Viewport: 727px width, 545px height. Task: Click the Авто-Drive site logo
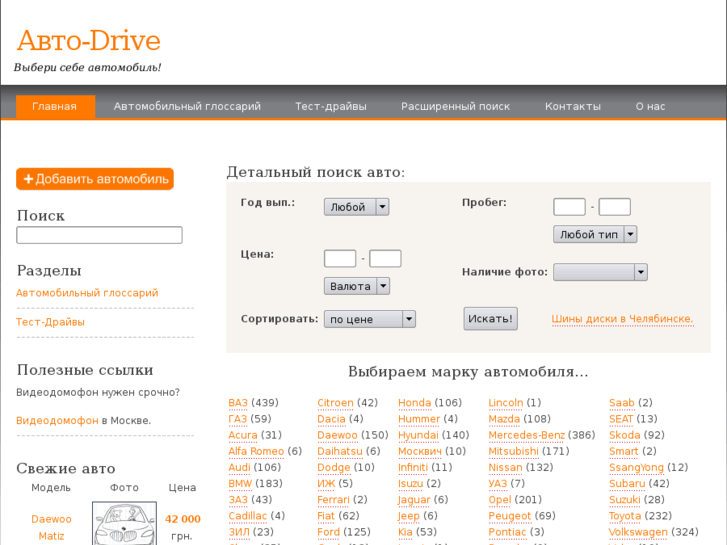[x=89, y=40]
